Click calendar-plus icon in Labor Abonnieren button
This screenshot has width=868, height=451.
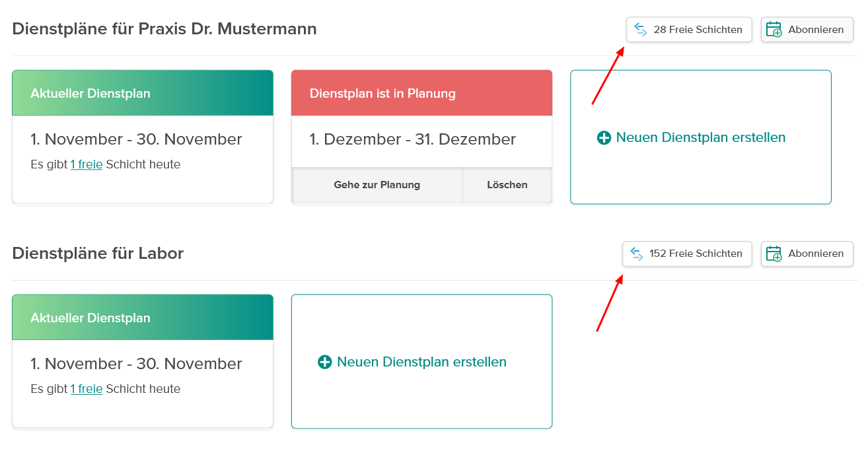[x=774, y=254]
